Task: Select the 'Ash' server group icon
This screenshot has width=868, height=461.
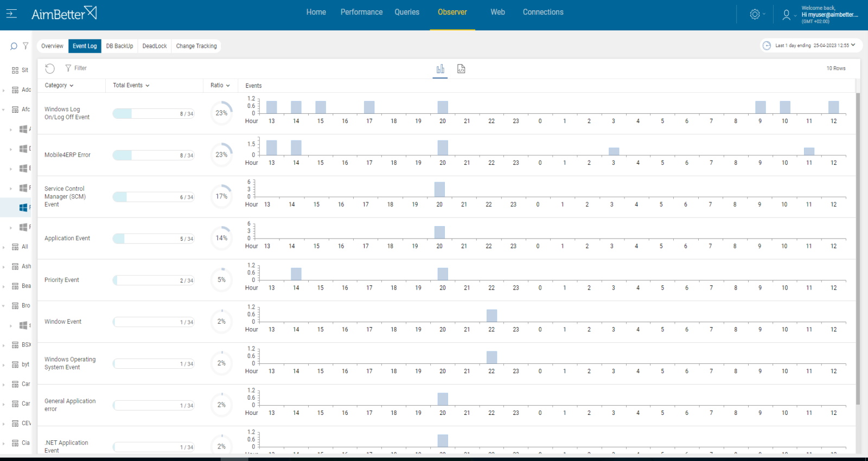Action: click(15, 267)
